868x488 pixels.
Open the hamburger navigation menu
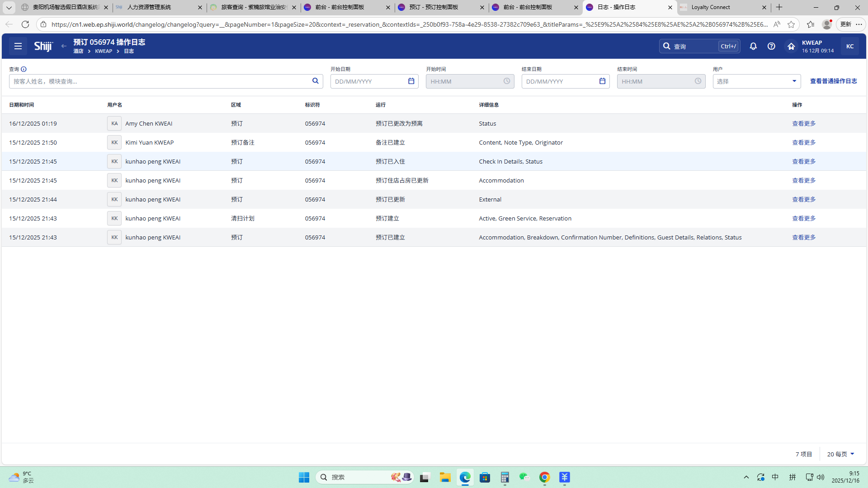(x=18, y=46)
